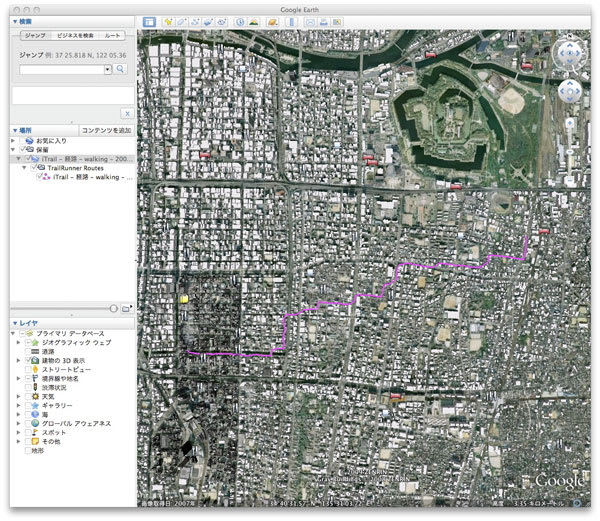The image size is (600, 521).
Task: Select the その他 layer row
Action: [x=73, y=441]
